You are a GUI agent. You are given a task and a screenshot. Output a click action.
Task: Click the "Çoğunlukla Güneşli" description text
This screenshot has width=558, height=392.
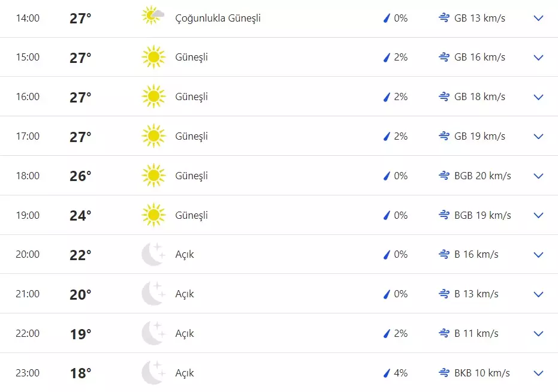click(218, 18)
